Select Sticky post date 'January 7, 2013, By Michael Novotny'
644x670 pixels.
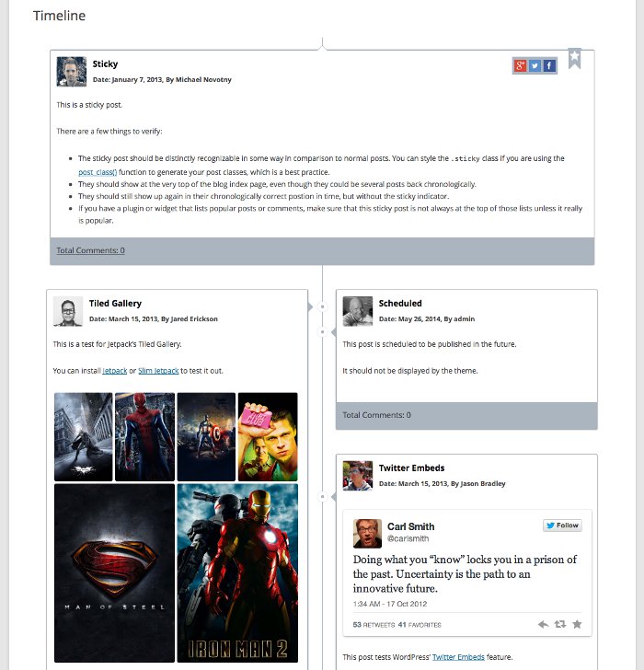click(x=171, y=79)
